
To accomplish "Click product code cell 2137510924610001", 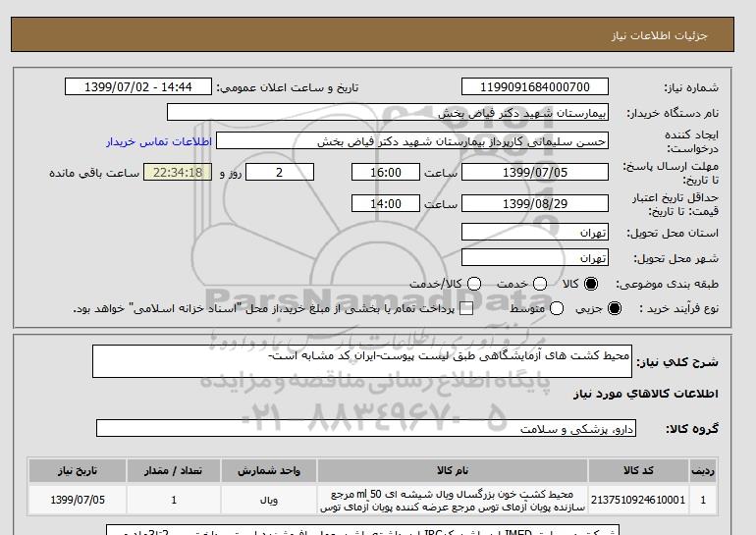I will click(638, 500).
